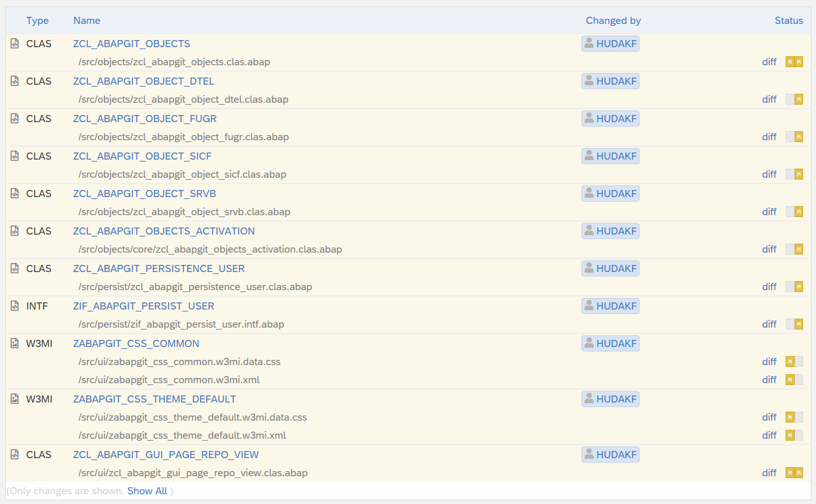Click the image file icon beside ZABAPGIT_CSS_THEME_DEFAULT
Screen dimensions: 816x504
click(x=15, y=399)
